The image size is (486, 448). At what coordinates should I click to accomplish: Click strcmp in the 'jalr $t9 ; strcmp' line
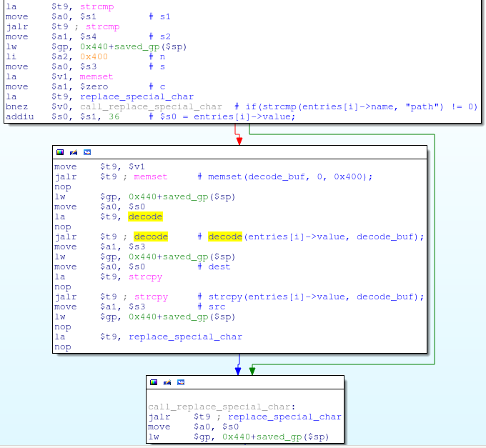[x=103, y=26]
